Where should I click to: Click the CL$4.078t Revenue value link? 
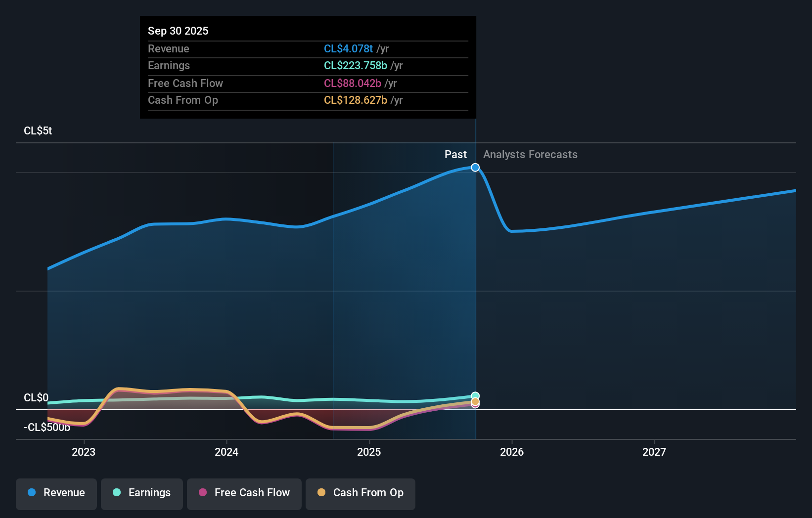point(348,48)
